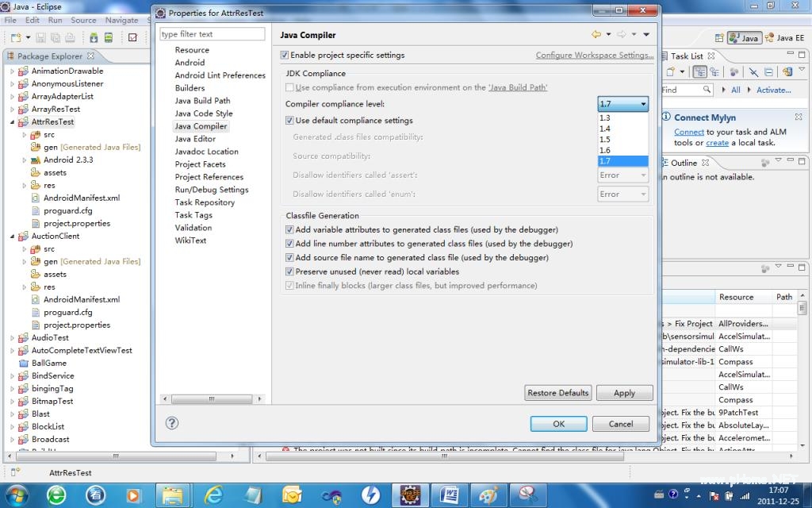Open Windows Explorer folder on taskbar

tap(172, 495)
